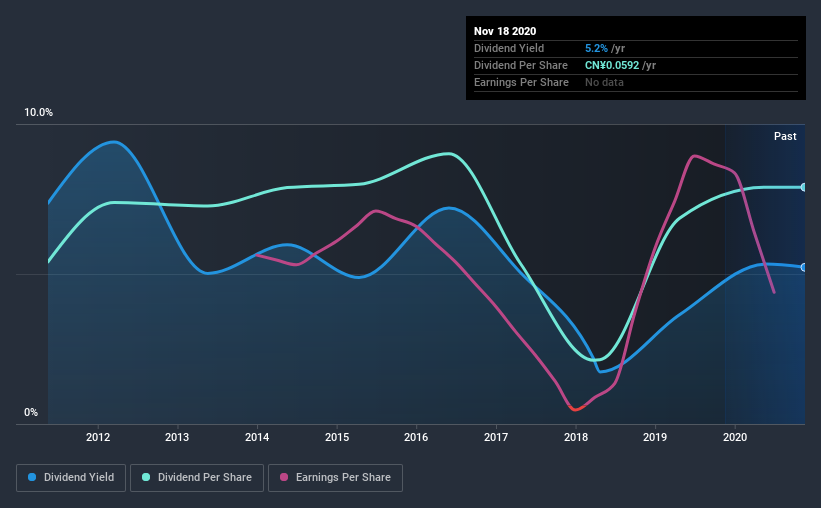Image resolution: width=821 pixels, height=508 pixels.
Task: Click the tooltip Earnings Per Share label
Action: click(x=522, y=82)
